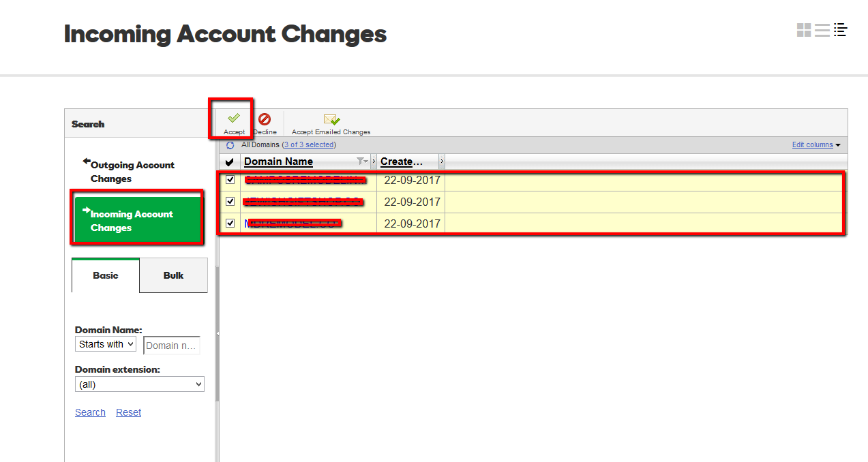The height and width of the screenshot is (462, 868).
Task: Click second row's 22-09-2017 date cell
Action: (412, 202)
